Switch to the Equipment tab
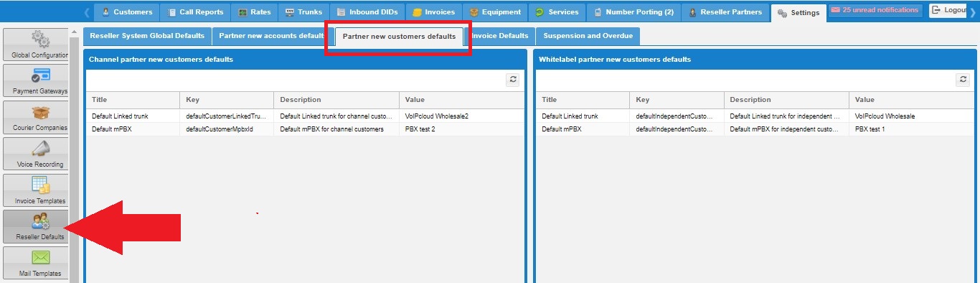980x283 pixels. (x=495, y=12)
